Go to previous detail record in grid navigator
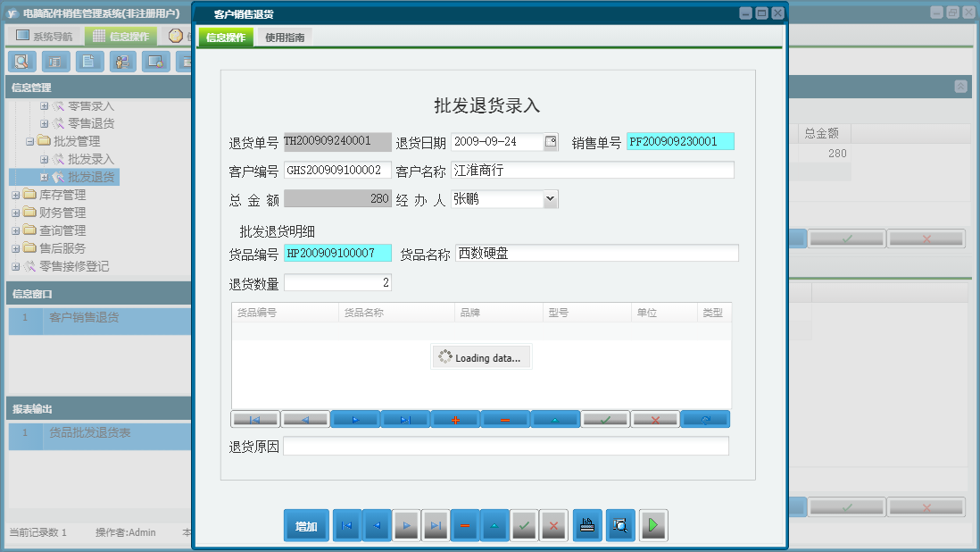Screen dimensions: 980x552 click(x=305, y=420)
